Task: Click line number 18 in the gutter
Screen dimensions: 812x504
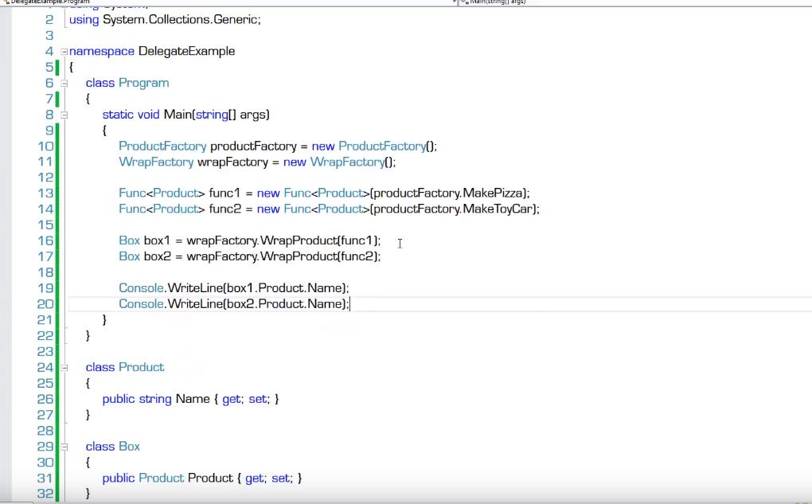Action: click(x=45, y=272)
